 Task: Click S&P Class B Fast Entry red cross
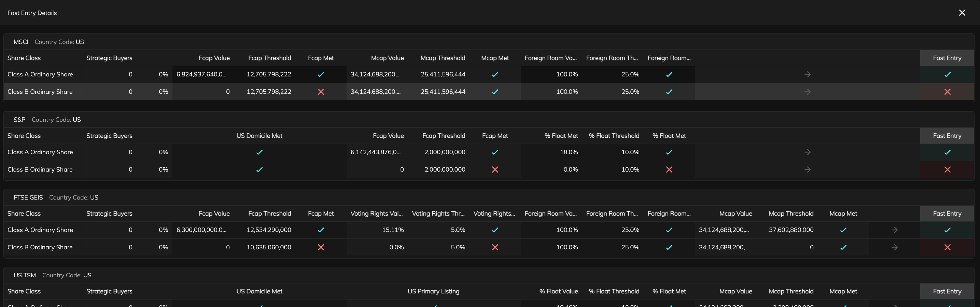click(947, 170)
